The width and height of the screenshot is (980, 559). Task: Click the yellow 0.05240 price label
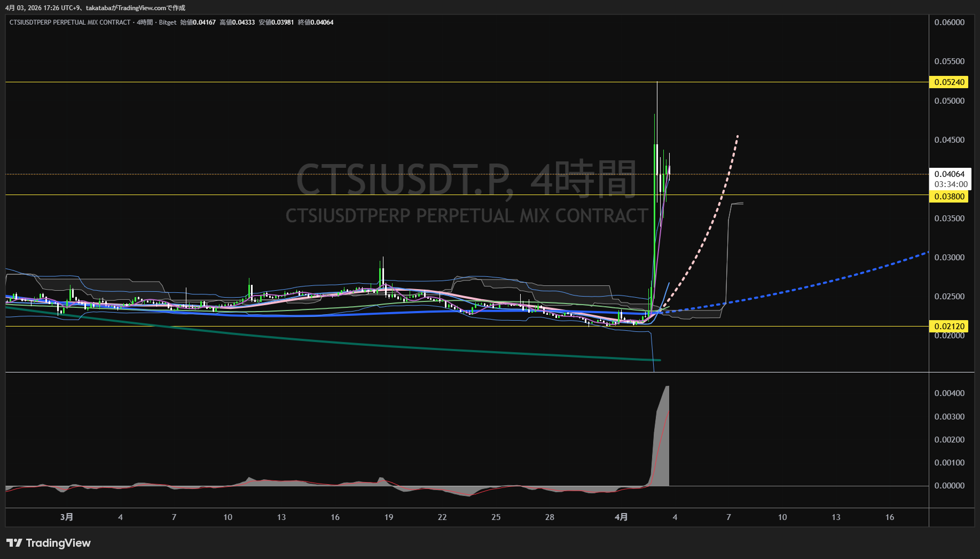point(949,82)
